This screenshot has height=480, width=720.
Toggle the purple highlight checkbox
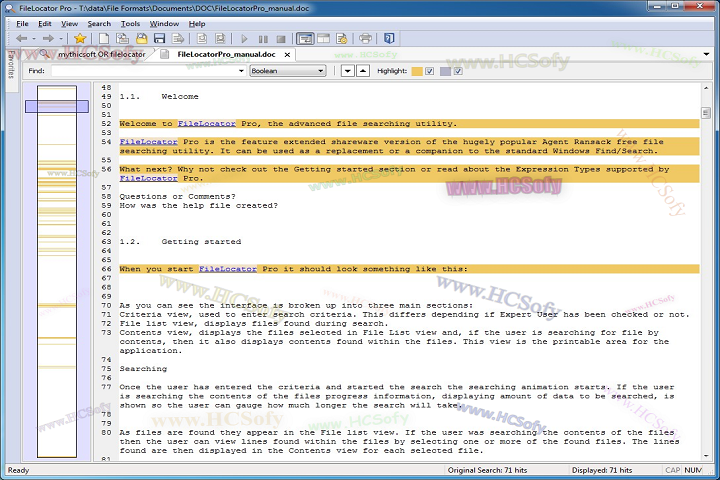point(458,71)
